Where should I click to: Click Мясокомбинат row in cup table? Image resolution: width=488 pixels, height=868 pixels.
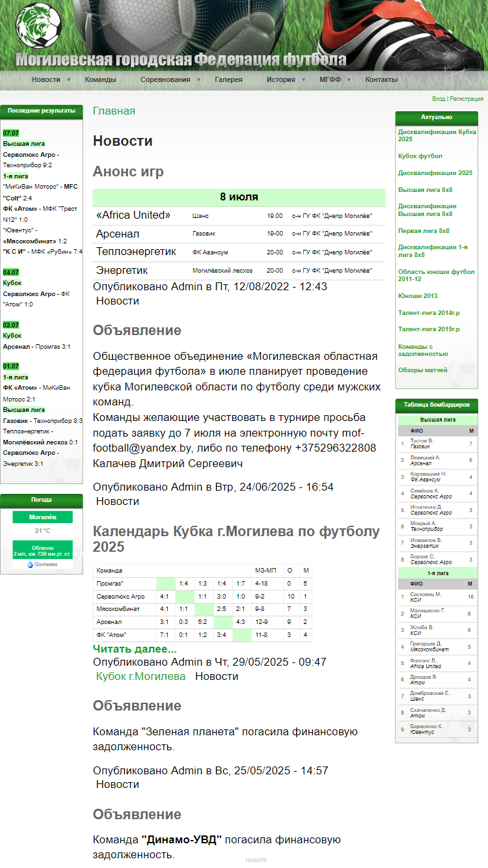202,609
